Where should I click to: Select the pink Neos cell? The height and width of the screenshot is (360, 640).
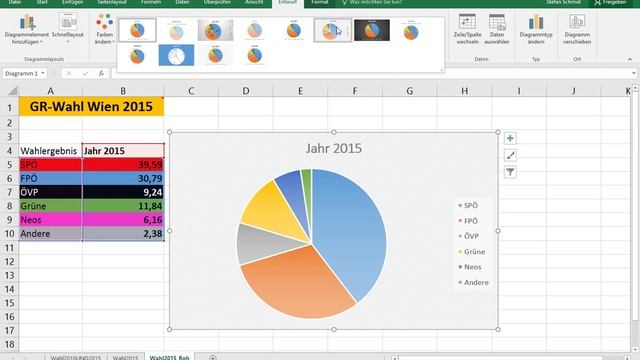coord(50,220)
